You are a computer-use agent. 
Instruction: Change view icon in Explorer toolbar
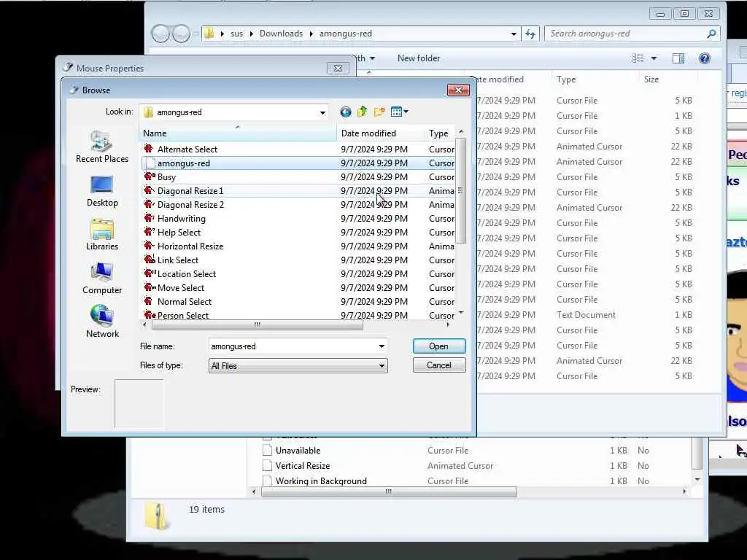[638, 58]
